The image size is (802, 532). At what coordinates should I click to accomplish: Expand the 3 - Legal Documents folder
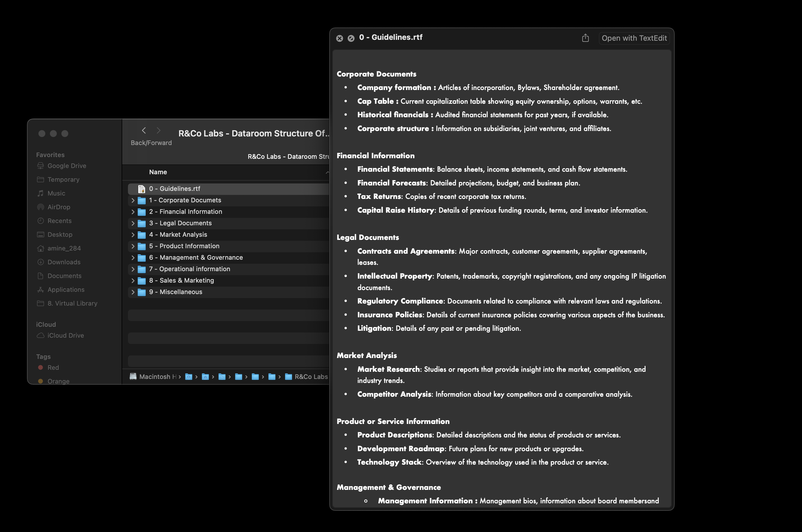tap(133, 223)
